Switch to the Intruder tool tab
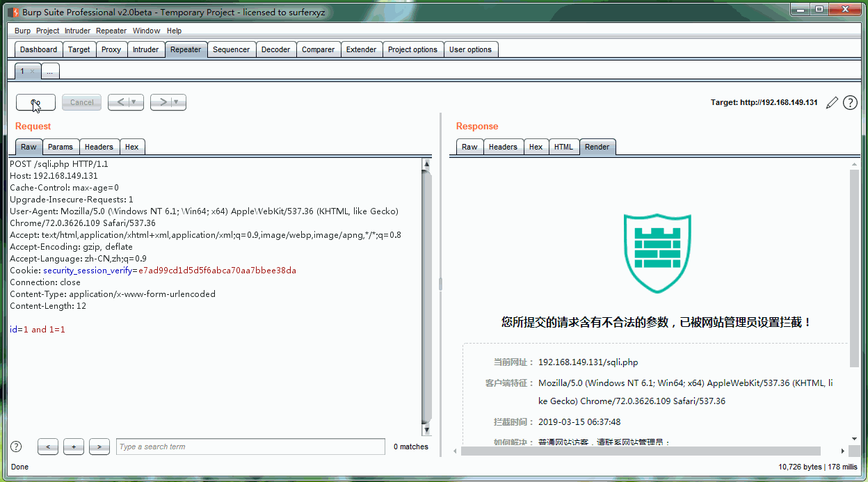Screen dimensions: 868x482 [146, 49]
